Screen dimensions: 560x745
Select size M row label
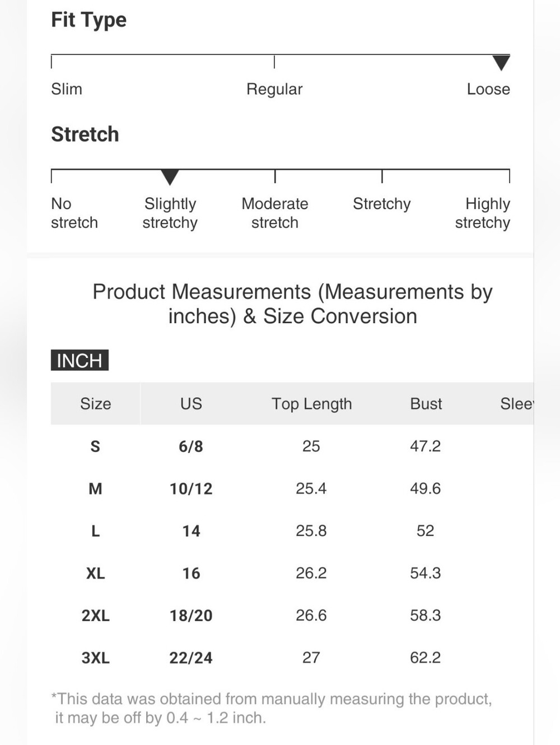click(x=95, y=488)
